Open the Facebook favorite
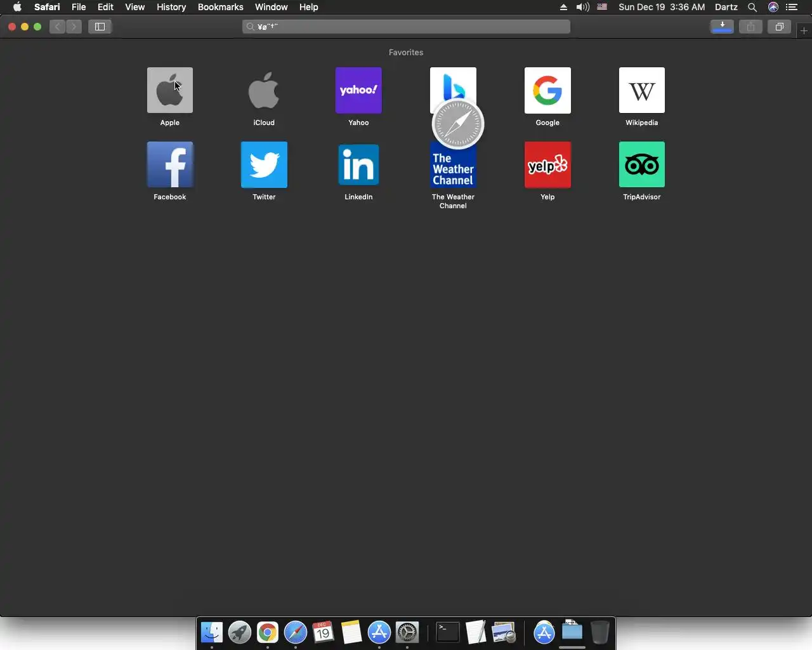 click(170, 164)
